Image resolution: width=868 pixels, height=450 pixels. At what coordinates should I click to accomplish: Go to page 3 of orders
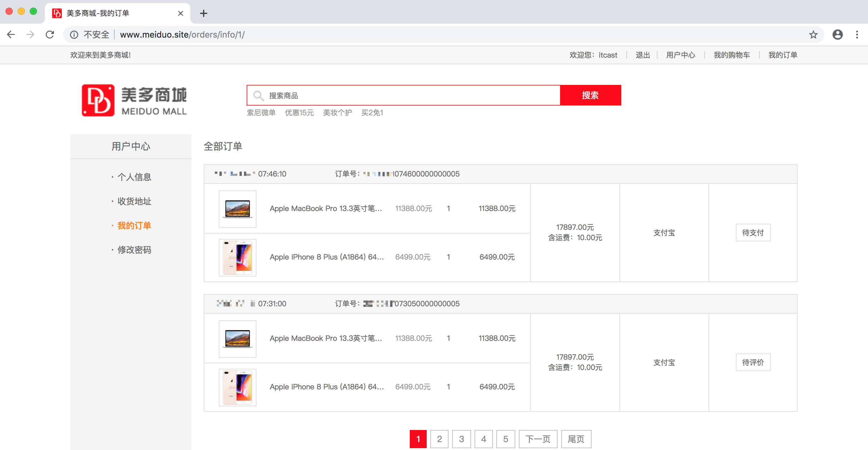tap(461, 439)
